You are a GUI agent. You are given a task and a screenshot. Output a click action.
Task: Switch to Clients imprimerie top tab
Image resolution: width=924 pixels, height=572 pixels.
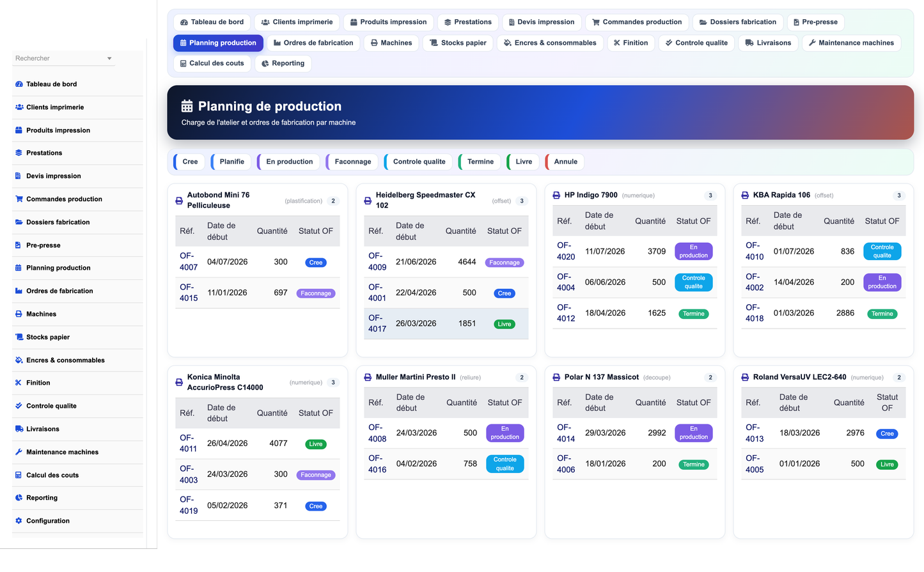tap(297, 22)
